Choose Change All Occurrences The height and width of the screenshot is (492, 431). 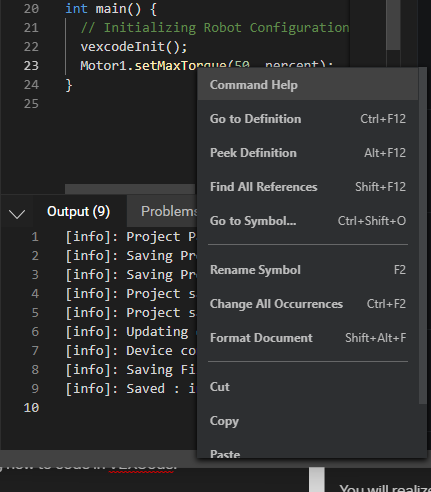[x=307, y=304]
